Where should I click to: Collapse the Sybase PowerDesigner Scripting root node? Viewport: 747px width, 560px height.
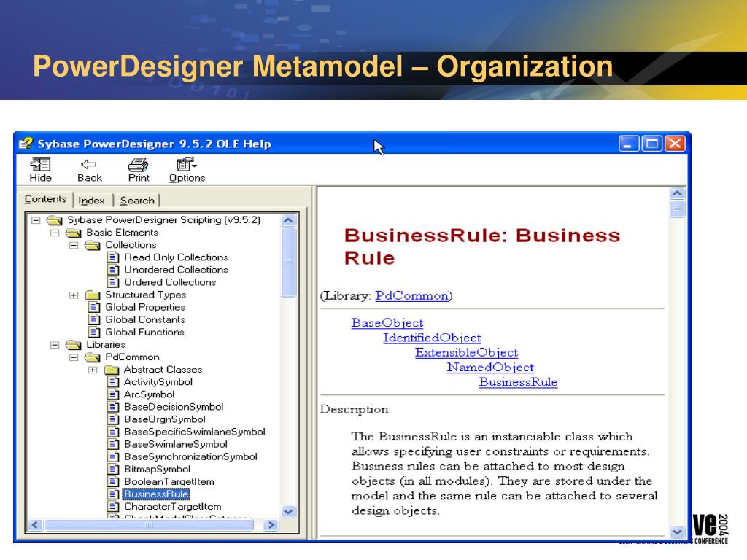pos(36,220)
